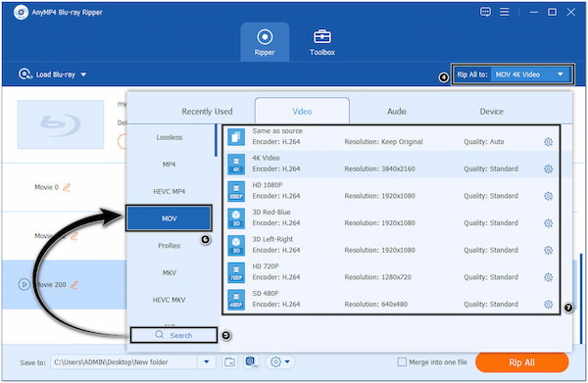The width and height of the screenshot is (588, 383).
Task: Switch to the Recently Used tab
Action: tap(207, 112)
